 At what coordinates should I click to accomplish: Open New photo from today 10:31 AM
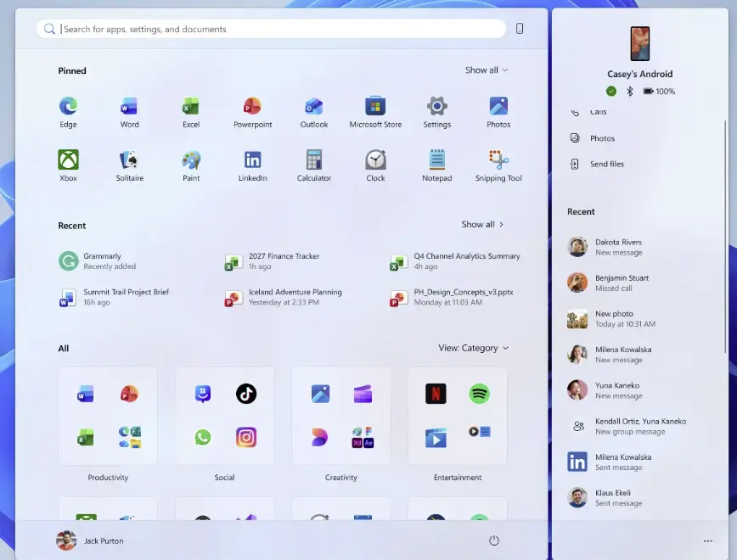[611, 319]
